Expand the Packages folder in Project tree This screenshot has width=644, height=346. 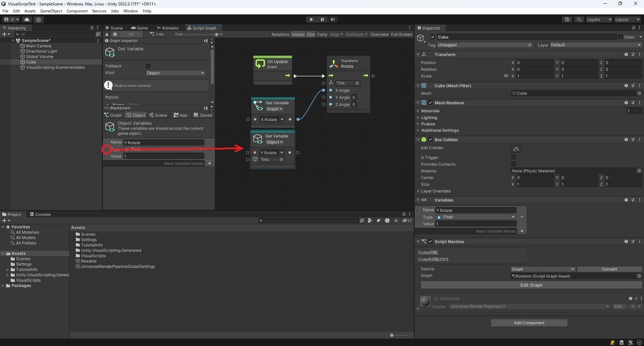4,285
